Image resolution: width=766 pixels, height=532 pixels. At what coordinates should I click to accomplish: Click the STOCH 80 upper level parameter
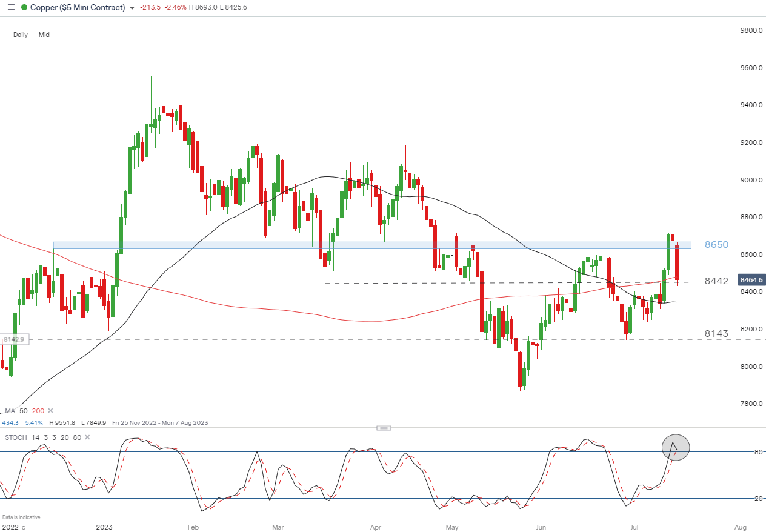[77, 437]
